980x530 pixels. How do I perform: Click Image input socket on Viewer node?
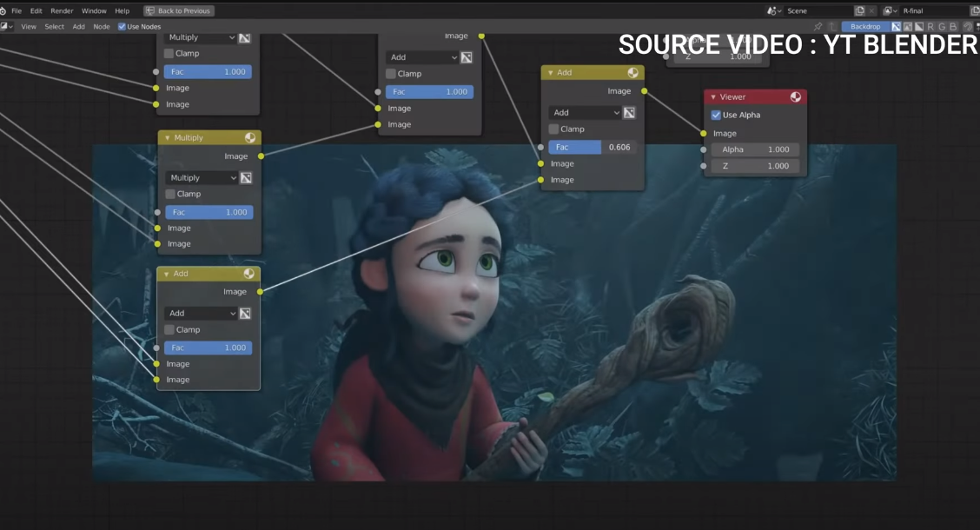coord(703,133)
